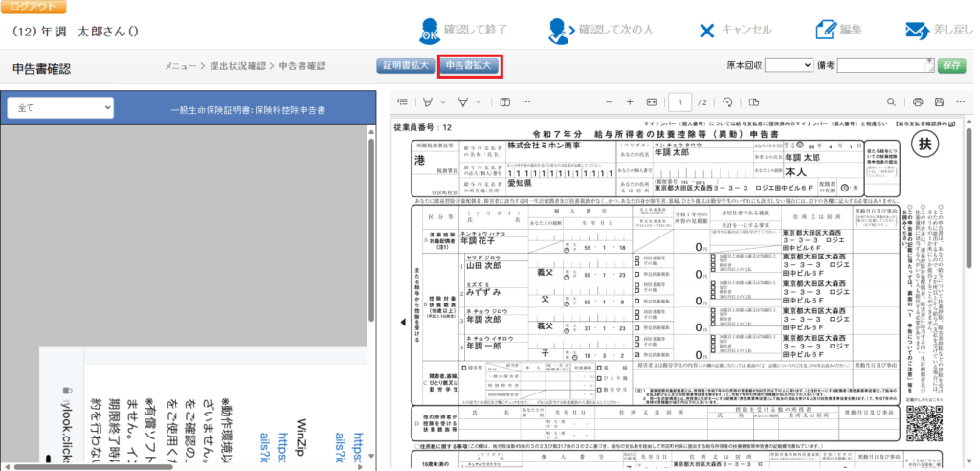Rotate the PDF page
Image resolution: width=980 pixels, height=471 pixels.
tap(727, 101)
